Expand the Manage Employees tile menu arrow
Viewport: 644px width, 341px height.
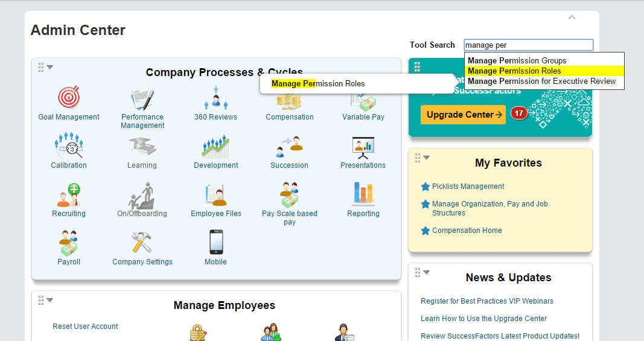(x=49, y=300)
